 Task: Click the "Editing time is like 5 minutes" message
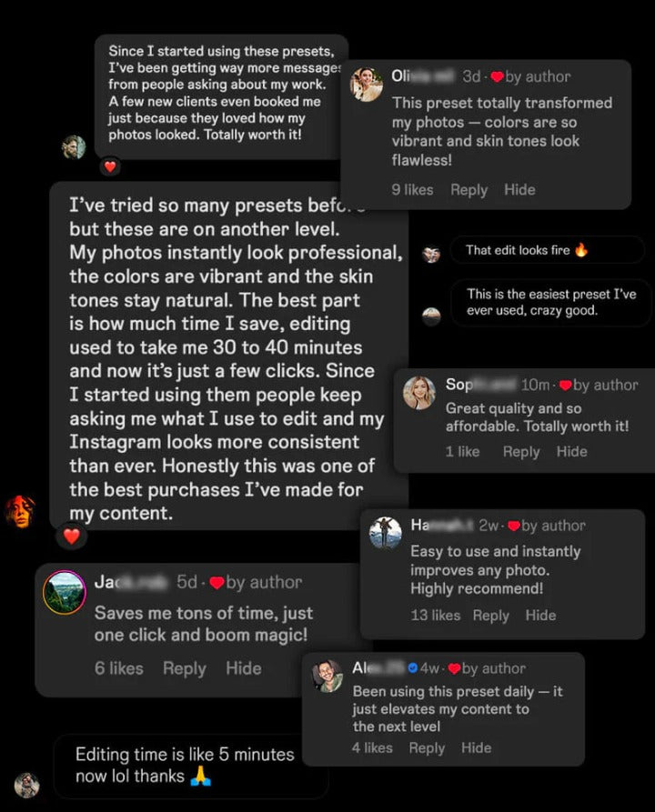185,766
